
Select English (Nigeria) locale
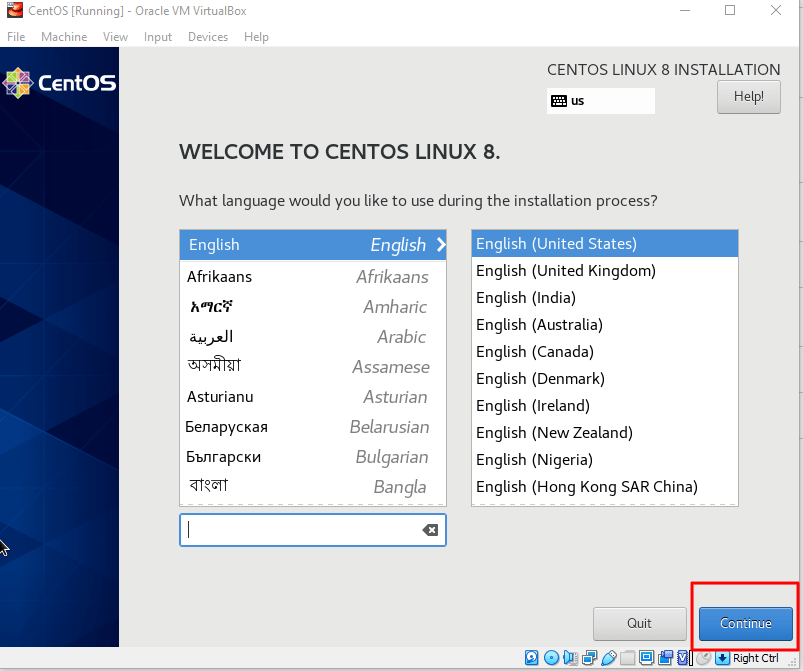click(605, 460)
